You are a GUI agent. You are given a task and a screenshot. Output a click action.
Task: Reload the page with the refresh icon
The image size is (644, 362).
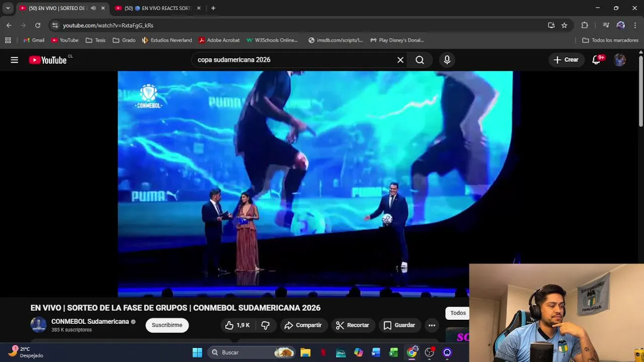point(38,25)
